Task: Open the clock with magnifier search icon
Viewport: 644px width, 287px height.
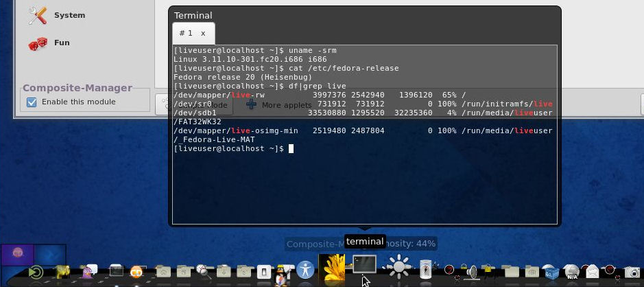Action: coord(203,271)
